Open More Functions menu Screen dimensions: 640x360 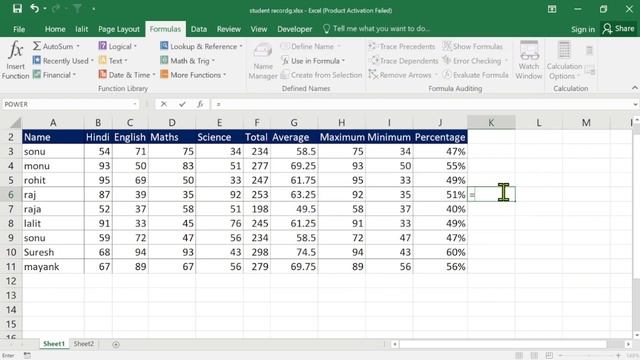click(x=193, y=75)
